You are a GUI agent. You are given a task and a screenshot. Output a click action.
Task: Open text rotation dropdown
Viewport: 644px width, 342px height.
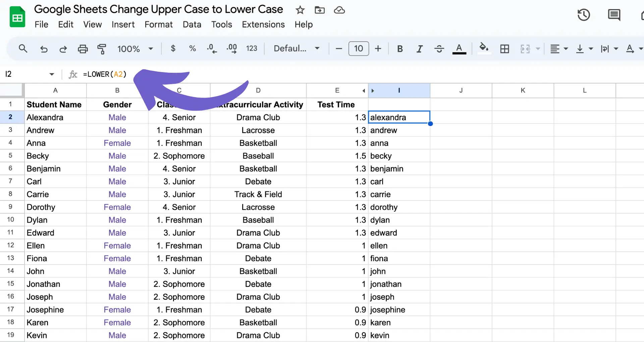click(x=634, y=49)
